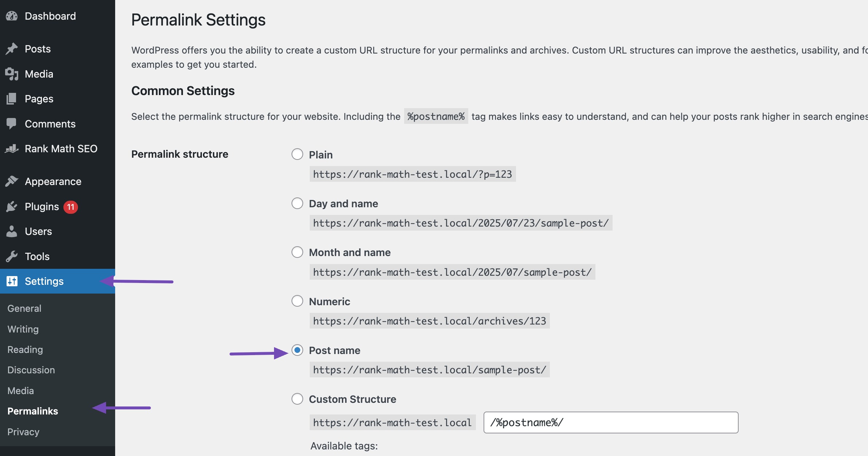Click the 2025/07/sample-post example URL
This screenshot has height=456, width=868.
pyautogui.click(x=452, y=272)
